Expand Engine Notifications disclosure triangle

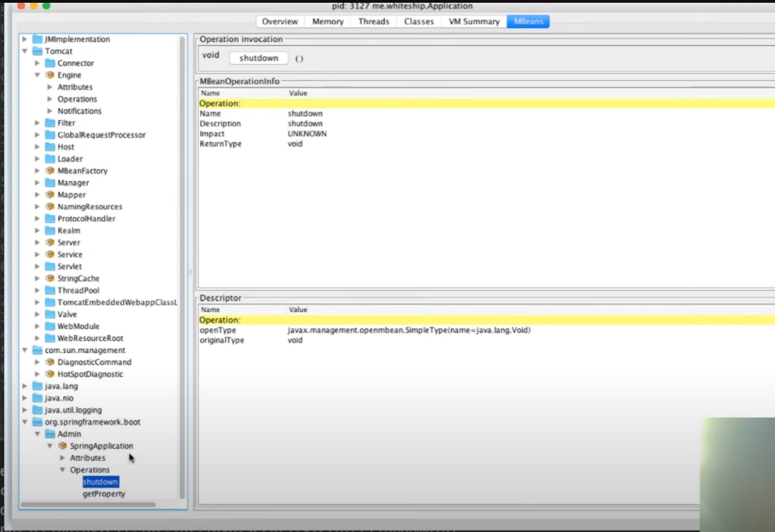50,111
